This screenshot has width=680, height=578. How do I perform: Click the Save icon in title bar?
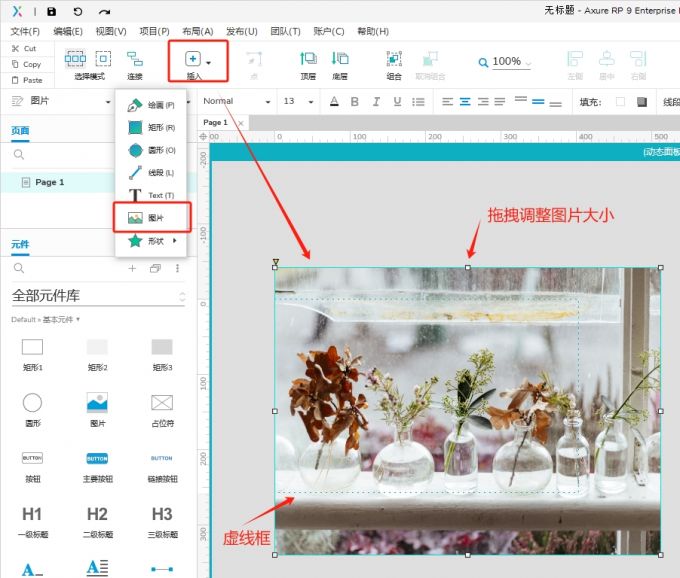click(52, 11)
